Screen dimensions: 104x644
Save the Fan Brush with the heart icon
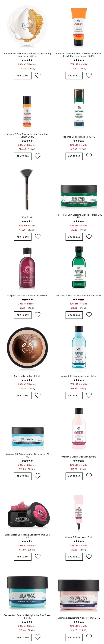pyautogui.click(x=38, y=237)
